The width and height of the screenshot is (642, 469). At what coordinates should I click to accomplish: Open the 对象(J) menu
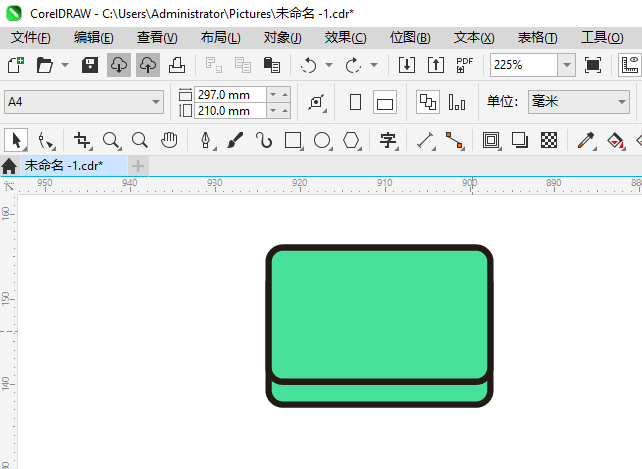(x=283, y=38)
